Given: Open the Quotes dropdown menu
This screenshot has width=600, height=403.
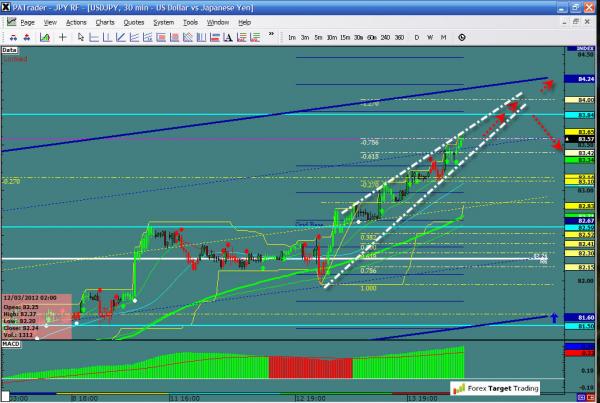Looking at the screenshot, I should pyautogui.click(x=133, y=21).
